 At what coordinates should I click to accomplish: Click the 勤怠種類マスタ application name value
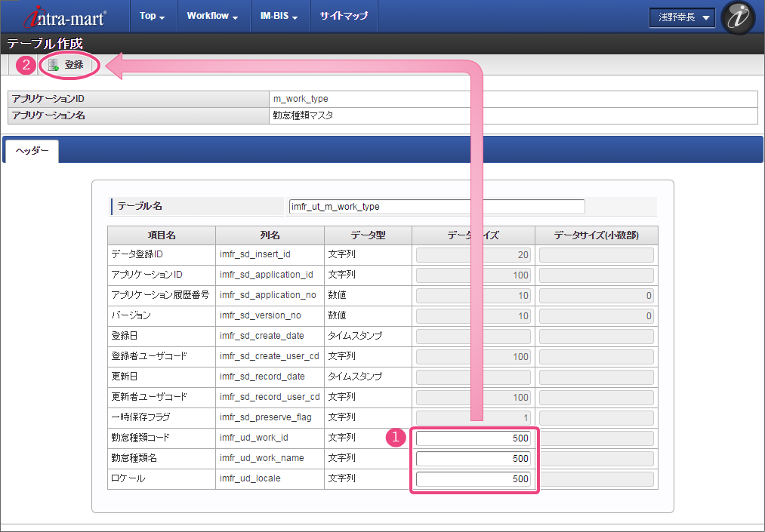click(303, 115)
